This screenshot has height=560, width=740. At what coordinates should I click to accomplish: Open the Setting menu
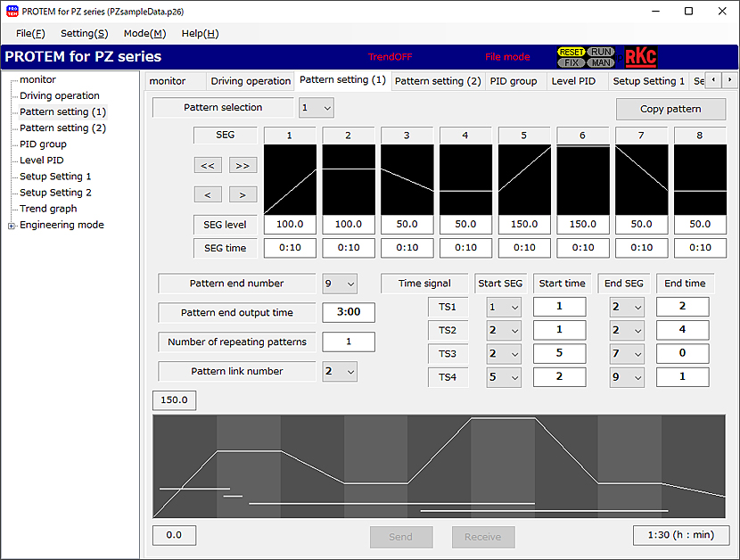[85, 34]
